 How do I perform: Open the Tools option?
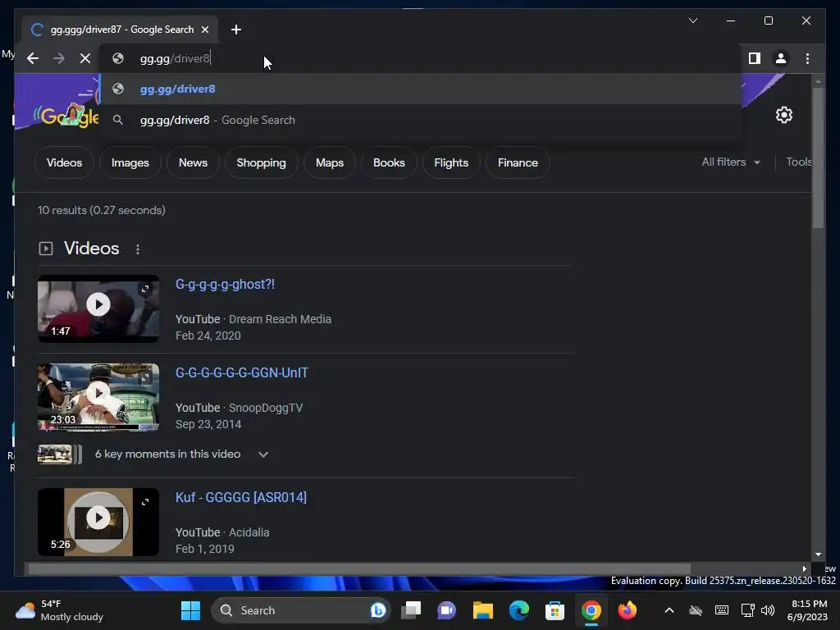[798, 162]
